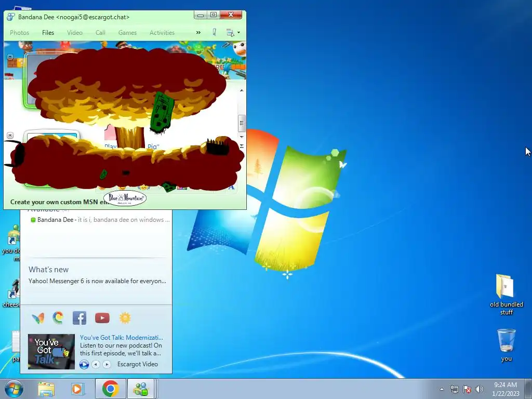Expand the dropdown arrow beside show menu icon
This screenshot has width=532, height=399.
239,33
